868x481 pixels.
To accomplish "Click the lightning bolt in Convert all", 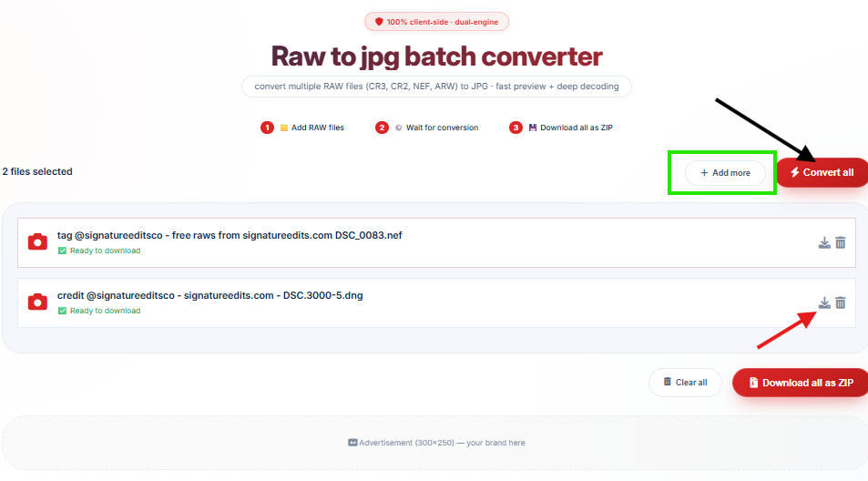I will click(x=795, y=172).
